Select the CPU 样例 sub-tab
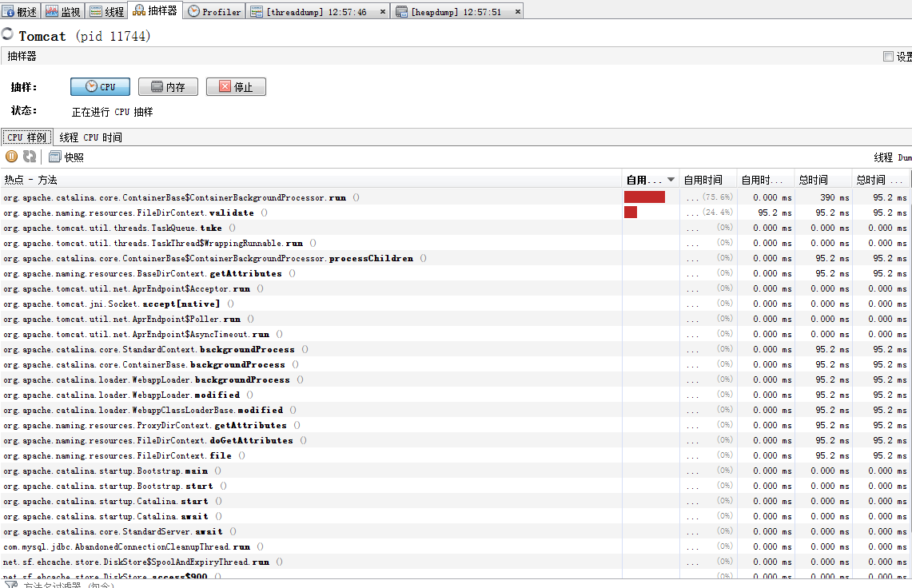Image resolution: width=912 pixels, height=588 pixels. tap(26, 137)
